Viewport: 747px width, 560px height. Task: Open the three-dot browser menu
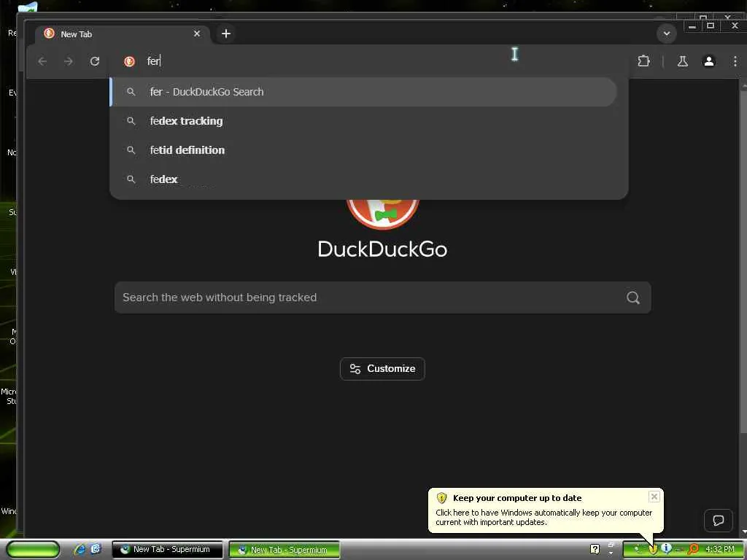coord(735,61)
